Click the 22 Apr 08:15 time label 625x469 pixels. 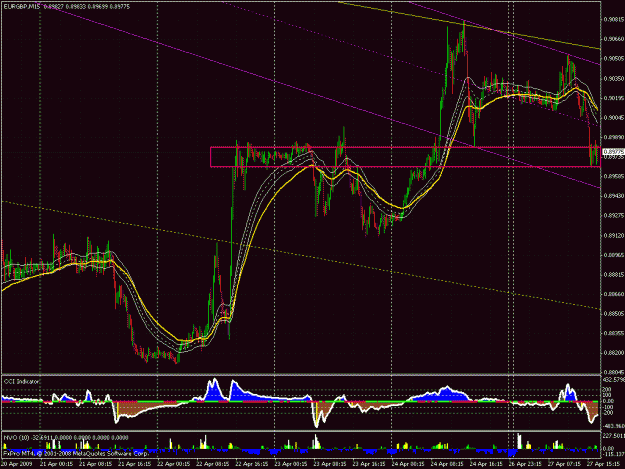pos(213,464)
